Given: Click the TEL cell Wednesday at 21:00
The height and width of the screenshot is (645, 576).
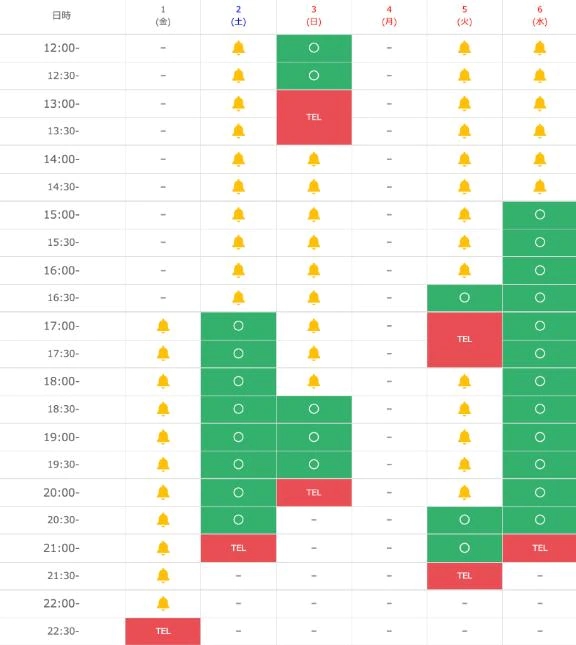Looking at the screenshot, I should (x=539, y=548).
